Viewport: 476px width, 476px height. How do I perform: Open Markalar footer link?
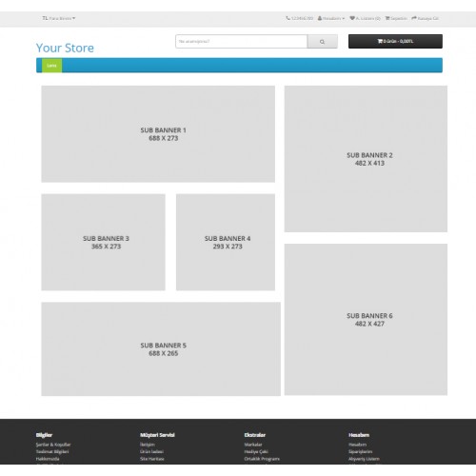click(253, 445)
